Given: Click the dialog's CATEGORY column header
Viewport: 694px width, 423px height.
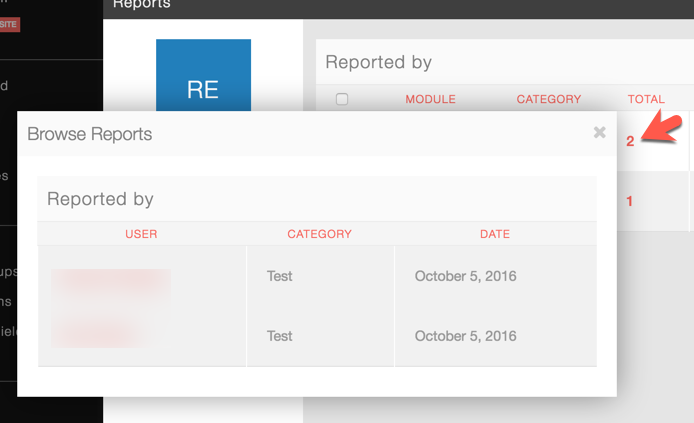Looking at the screenshot, I should [x=319, y=234].
